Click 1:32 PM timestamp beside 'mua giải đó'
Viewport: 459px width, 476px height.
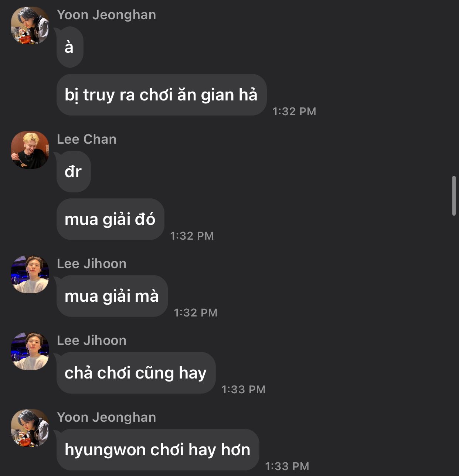click(x=192, y=236)
